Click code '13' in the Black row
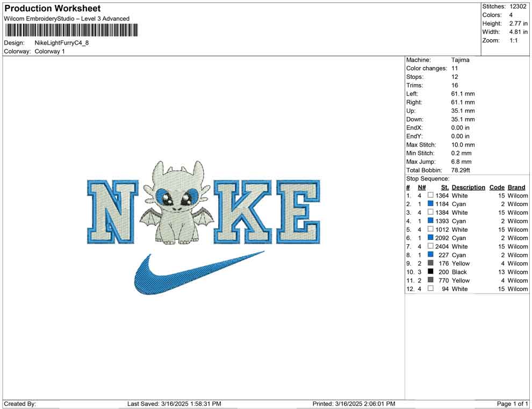The image size is (532, 409). pyautogui.click(x=501, y=272)
